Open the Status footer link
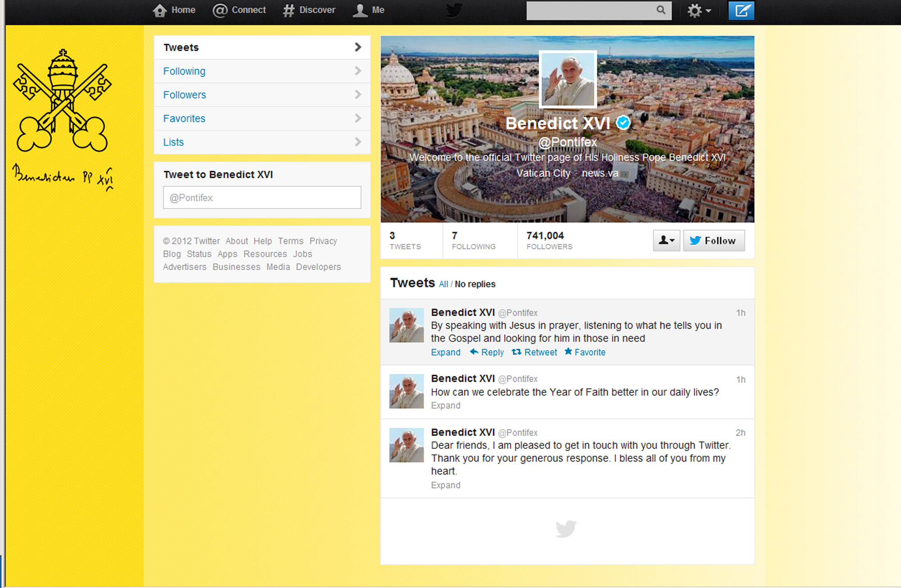901x588 pixels. pyautogui.click(x=199, y=254)
